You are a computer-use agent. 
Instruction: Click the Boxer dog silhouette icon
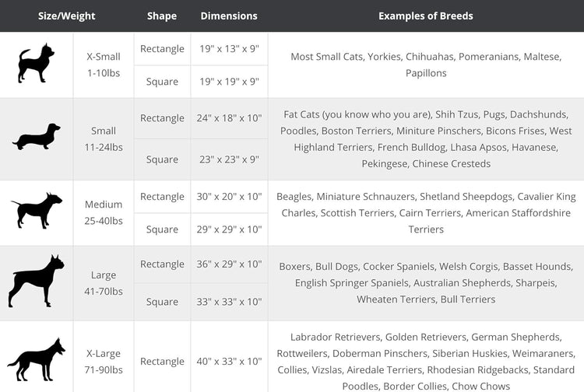[36, 282]
